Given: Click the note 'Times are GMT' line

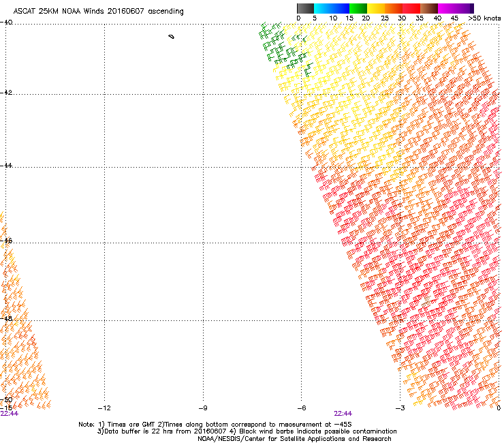Looking at the screenshot, I should pyautogui.click(x=215, y=425).
